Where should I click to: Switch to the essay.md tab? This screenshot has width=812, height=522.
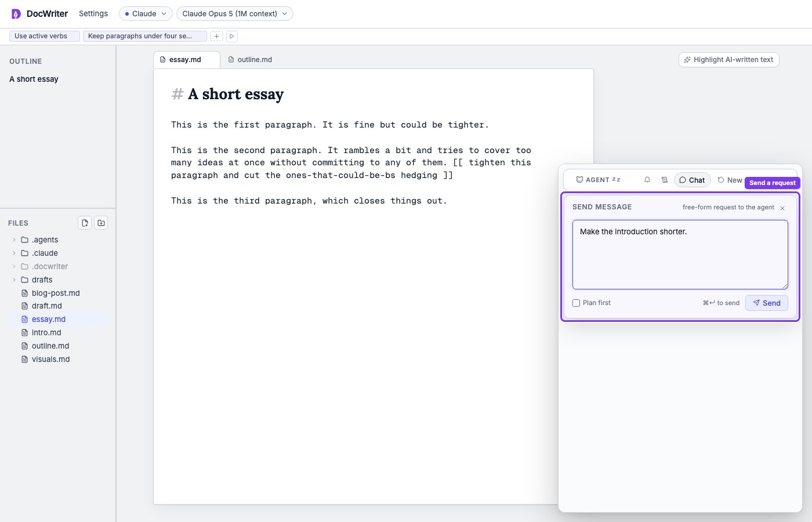click(x=186, y=60)
